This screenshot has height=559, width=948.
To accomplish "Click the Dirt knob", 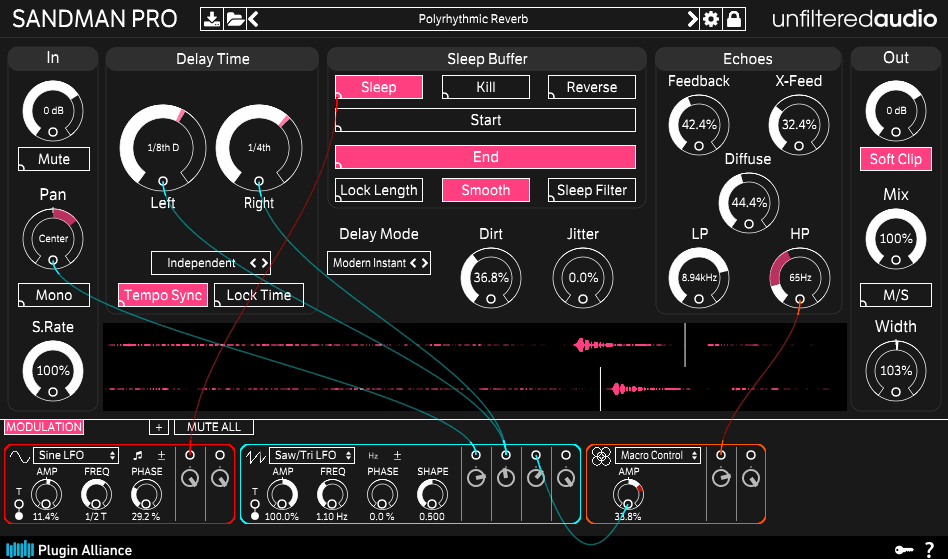I will coord(491,278).
